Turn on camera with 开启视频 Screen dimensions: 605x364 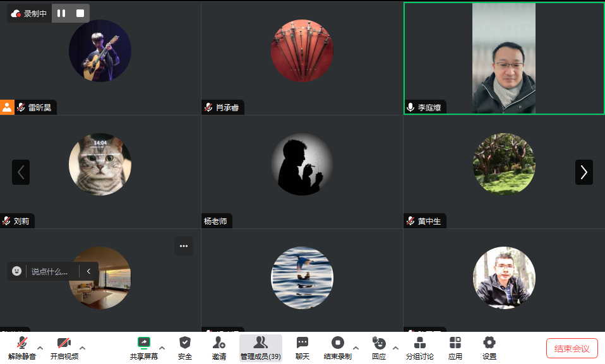(x=64, y=343)
